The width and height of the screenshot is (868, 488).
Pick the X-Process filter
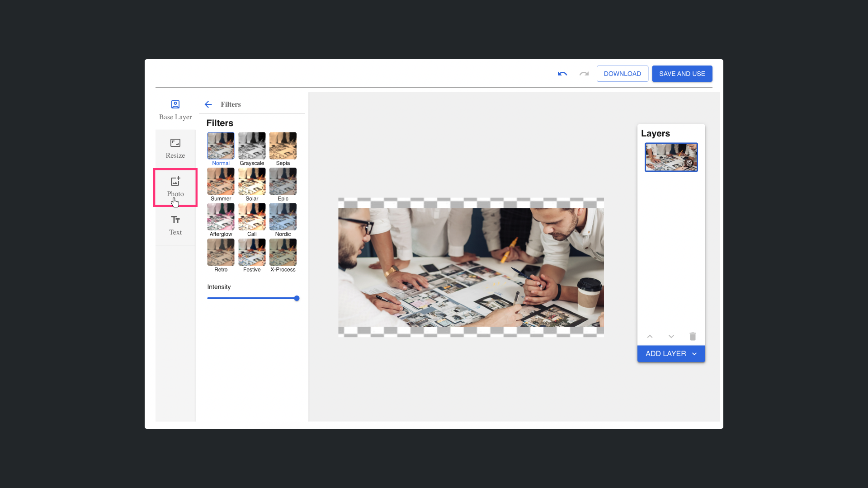(x=283, y=252)
